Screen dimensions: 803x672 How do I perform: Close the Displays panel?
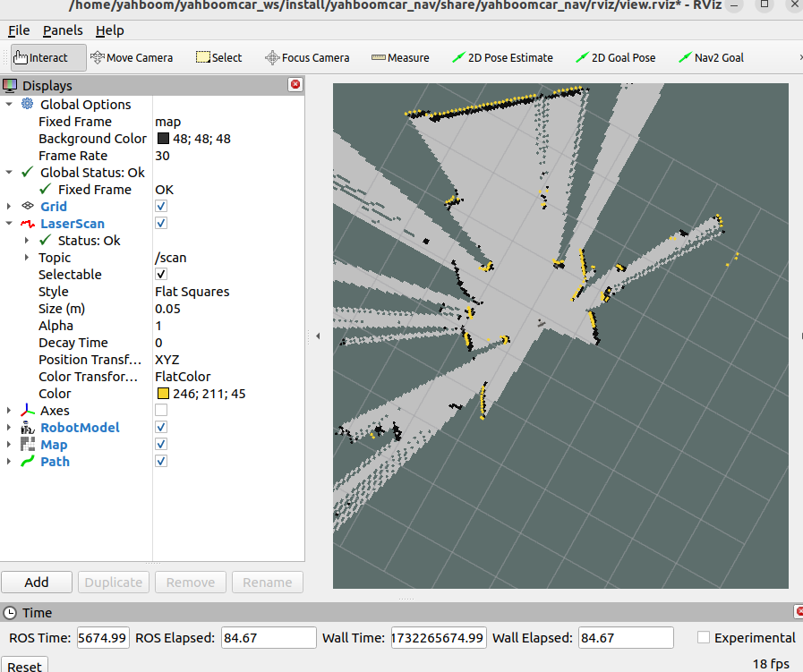(x=295, y=84)
